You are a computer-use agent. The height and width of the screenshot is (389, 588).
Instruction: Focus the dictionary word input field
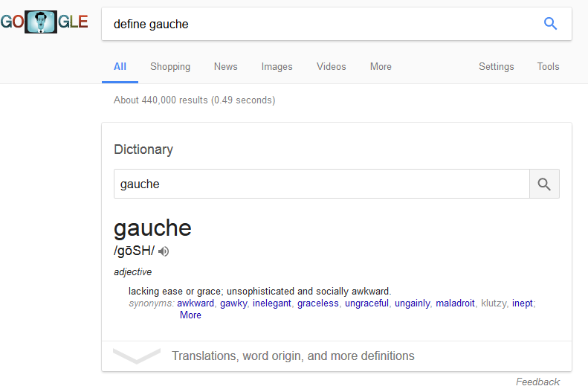point(321,184)
